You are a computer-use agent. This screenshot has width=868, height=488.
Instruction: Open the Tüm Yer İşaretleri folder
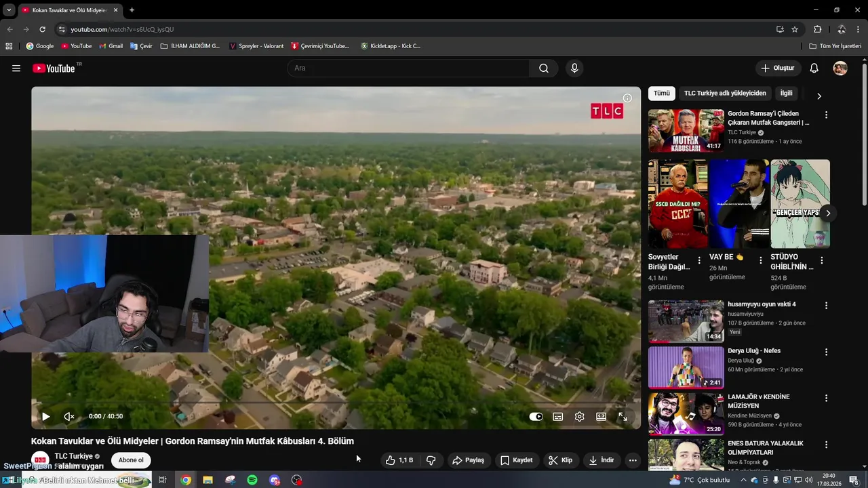point(835,46)
